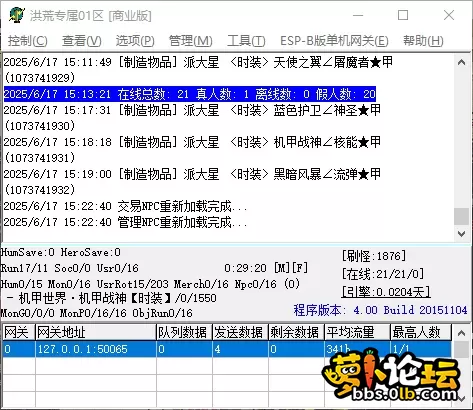Click the log panel scrollbar thumb
The height and width of the screenshot is (410, 473).
click(x=461, y=217)
